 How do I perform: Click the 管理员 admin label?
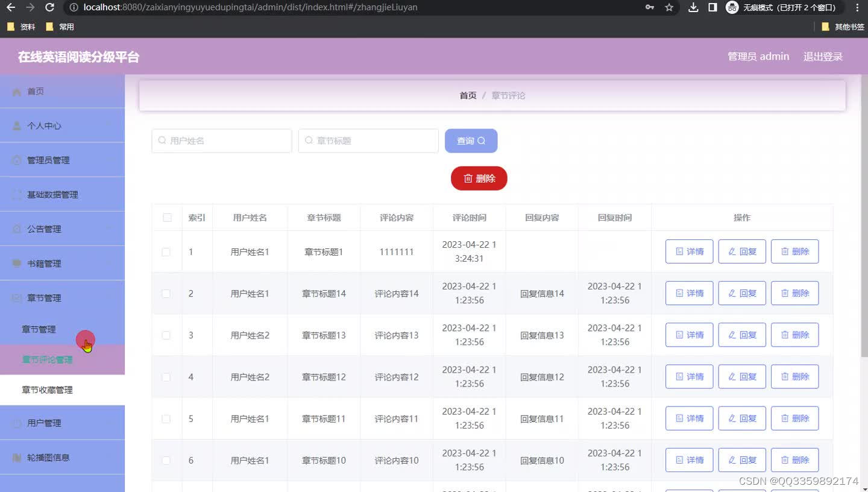[x=758, y=57]
